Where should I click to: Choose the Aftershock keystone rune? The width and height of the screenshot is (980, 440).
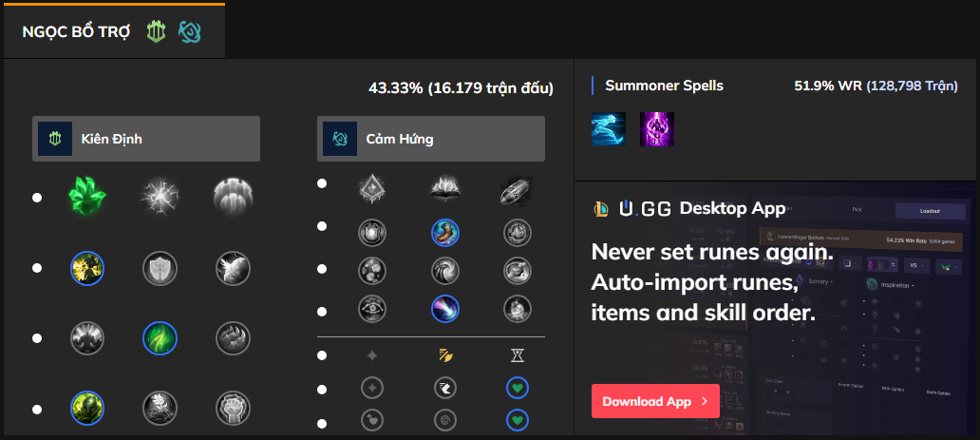click(160, 197)
